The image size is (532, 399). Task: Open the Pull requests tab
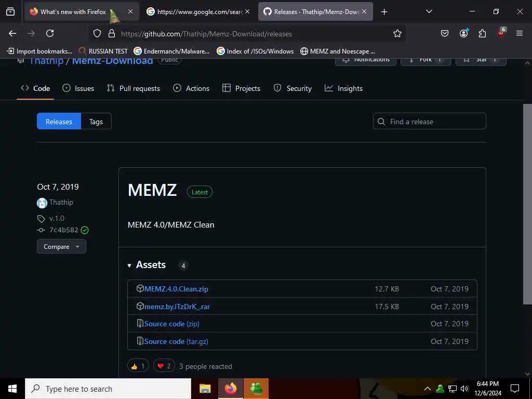pyautogui.click(x=134, y=88)
